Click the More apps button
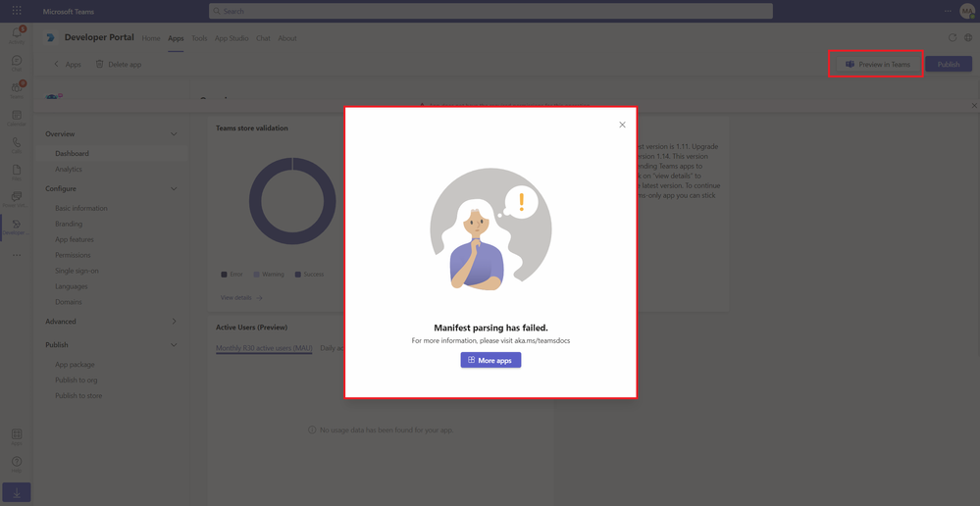Viewport: 980px width, 506px height. click(490, 360)
